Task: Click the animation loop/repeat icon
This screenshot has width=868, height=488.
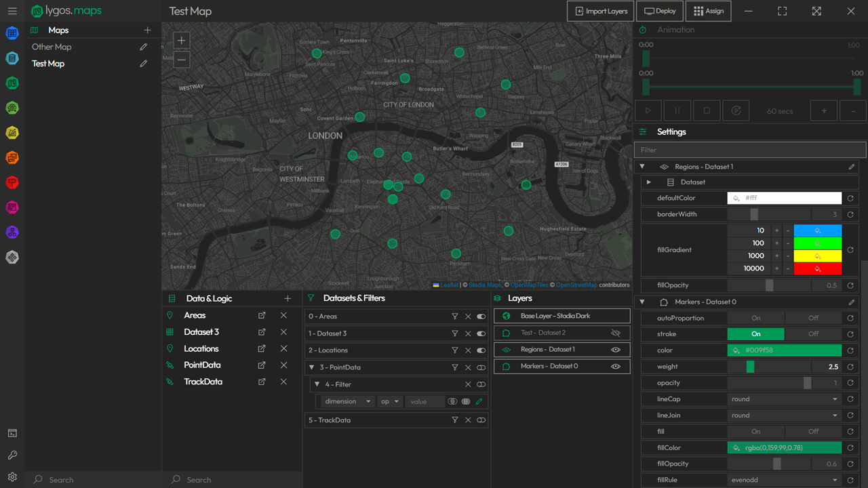Action: 736,110
